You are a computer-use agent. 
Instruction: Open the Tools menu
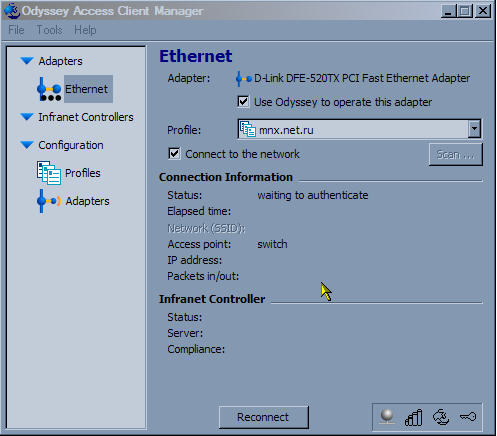49,30
